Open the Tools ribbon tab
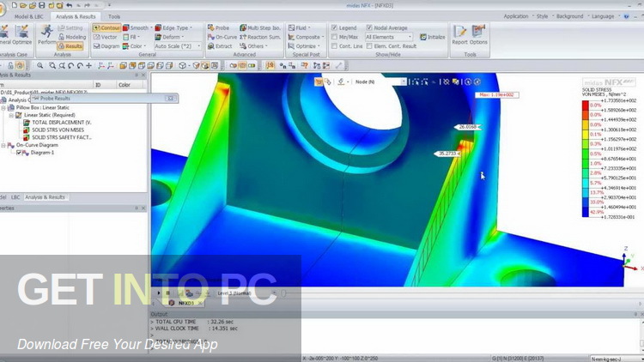The image size is (644, 362). [x=114, y=17]
